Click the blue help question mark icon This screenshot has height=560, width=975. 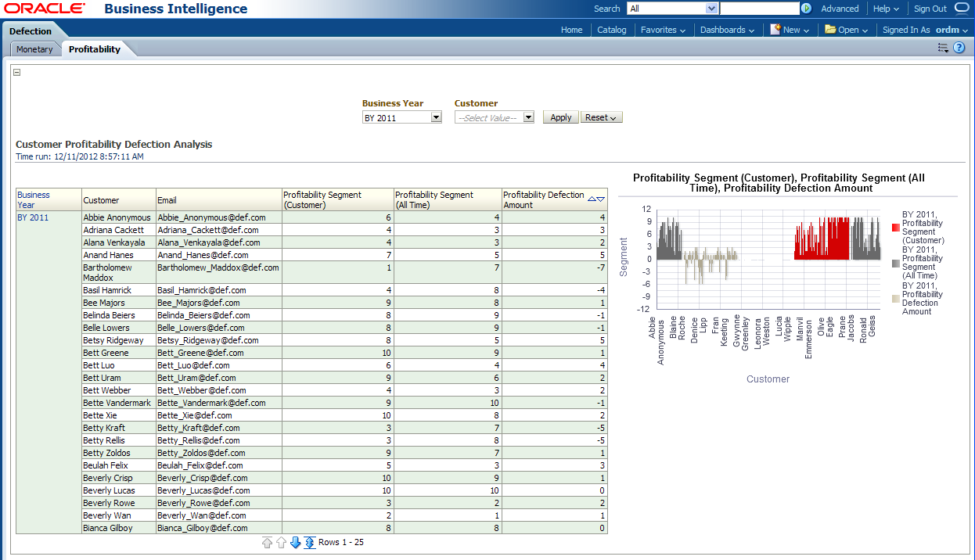pos(959,48)
